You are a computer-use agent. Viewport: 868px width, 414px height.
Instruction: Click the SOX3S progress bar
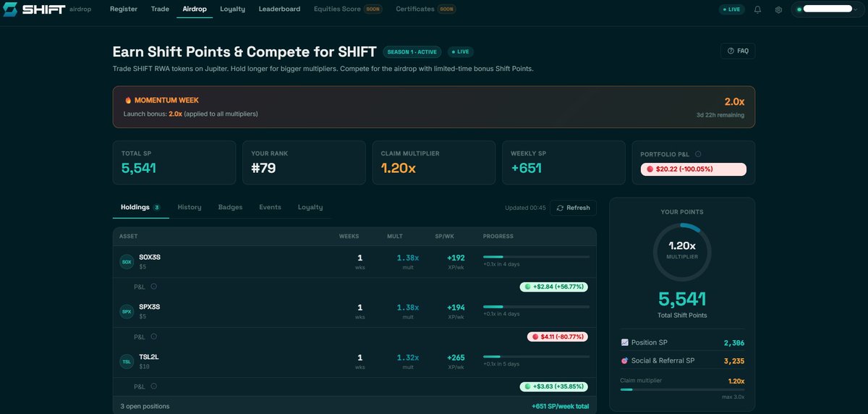coord(536,256)
